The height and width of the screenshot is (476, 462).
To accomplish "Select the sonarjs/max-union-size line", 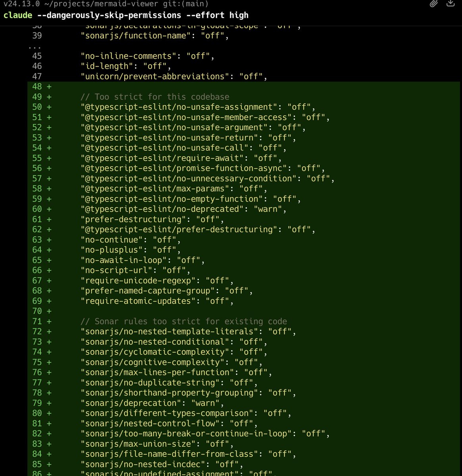I will pyautogui.click(x=157, y=444).
